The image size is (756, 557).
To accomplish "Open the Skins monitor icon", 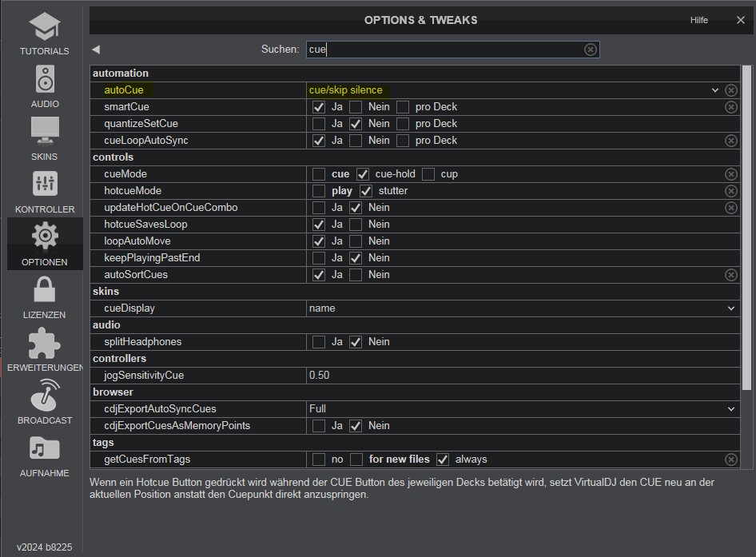I will (x=45, y=130).
